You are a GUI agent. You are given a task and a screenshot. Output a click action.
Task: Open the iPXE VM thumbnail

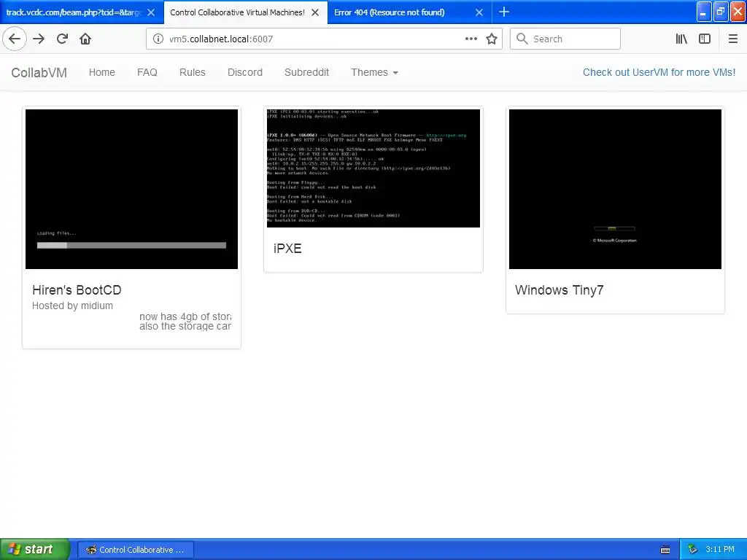point(373,168)
